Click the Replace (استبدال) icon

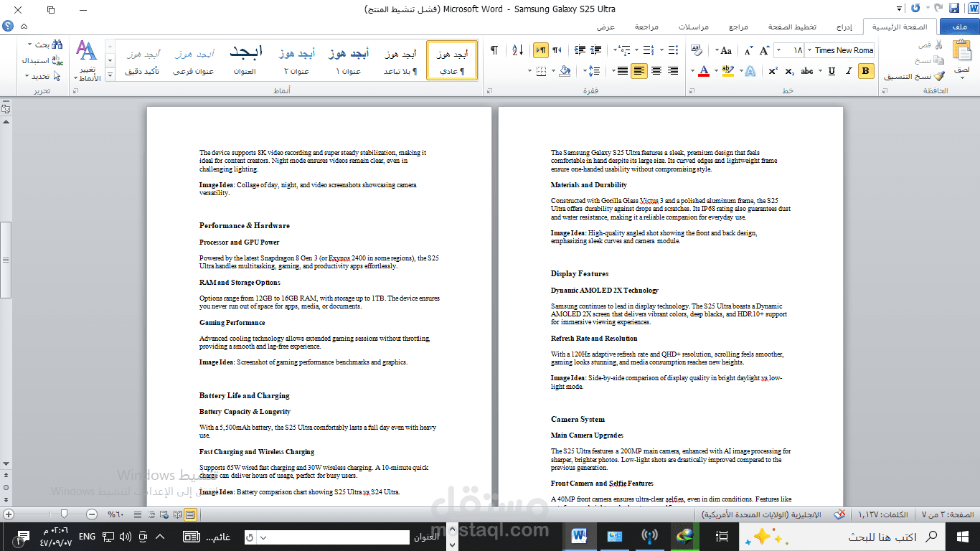pos(58,60)
